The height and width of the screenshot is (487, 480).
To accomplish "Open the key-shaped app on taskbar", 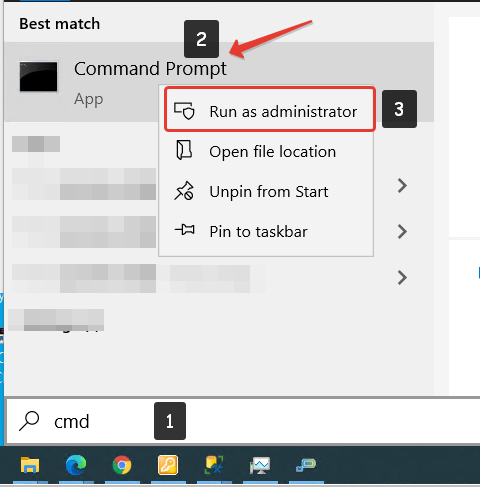I will pyautogui.click(x=168, y=465).
